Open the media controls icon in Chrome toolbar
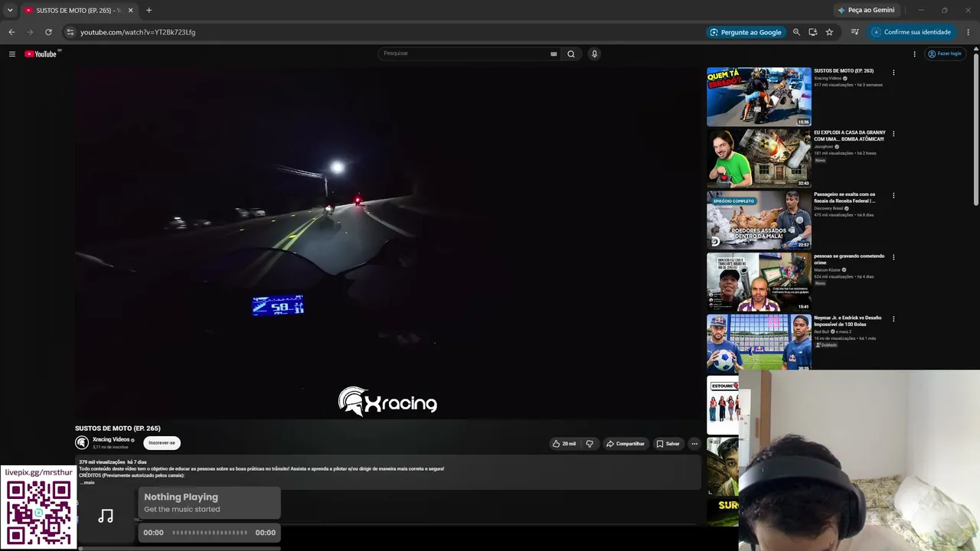The height and width of the screenshot is (551, 980). click(854, 32)
